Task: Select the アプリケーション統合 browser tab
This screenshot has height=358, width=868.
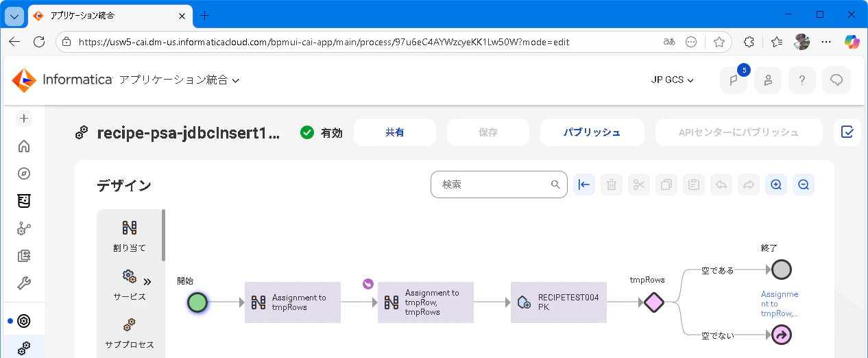Action: point(110,15)
